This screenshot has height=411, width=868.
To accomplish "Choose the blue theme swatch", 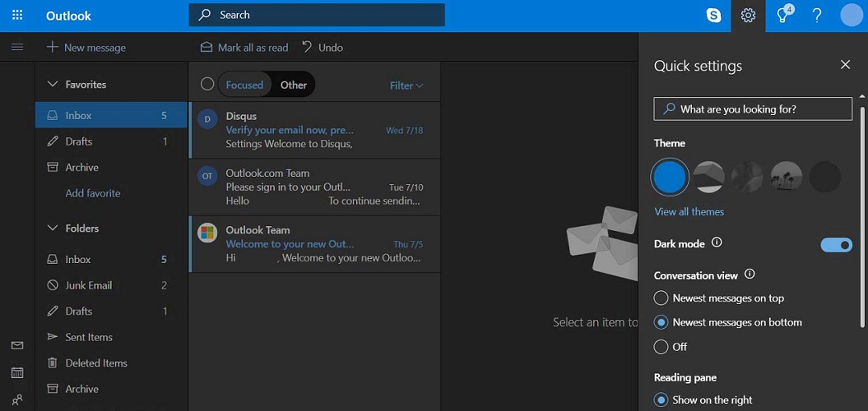I will (x=670, y=177).
